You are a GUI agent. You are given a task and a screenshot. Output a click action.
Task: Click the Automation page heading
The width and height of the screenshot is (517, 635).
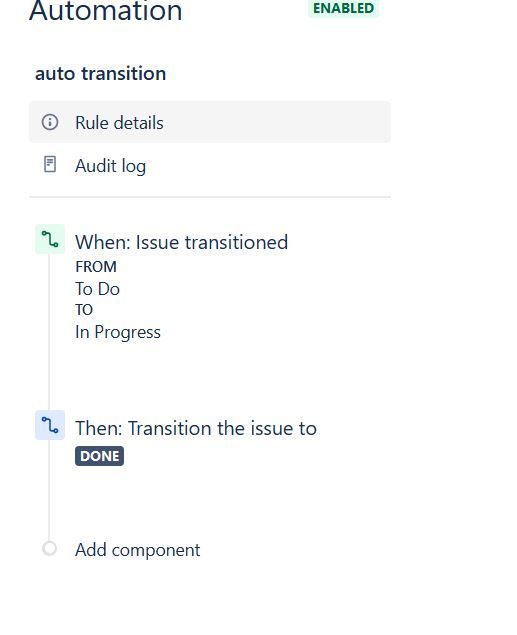tap(106, 11)
